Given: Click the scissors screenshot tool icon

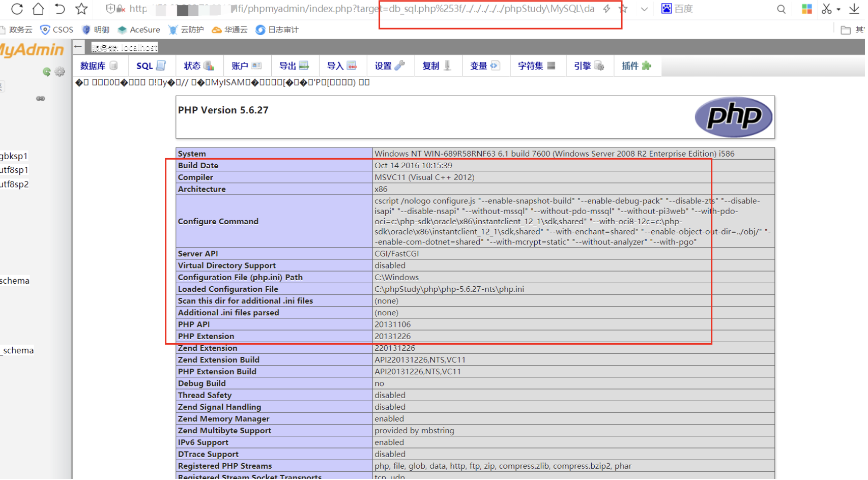Looking at the screenshot, I should click(826, 9).
